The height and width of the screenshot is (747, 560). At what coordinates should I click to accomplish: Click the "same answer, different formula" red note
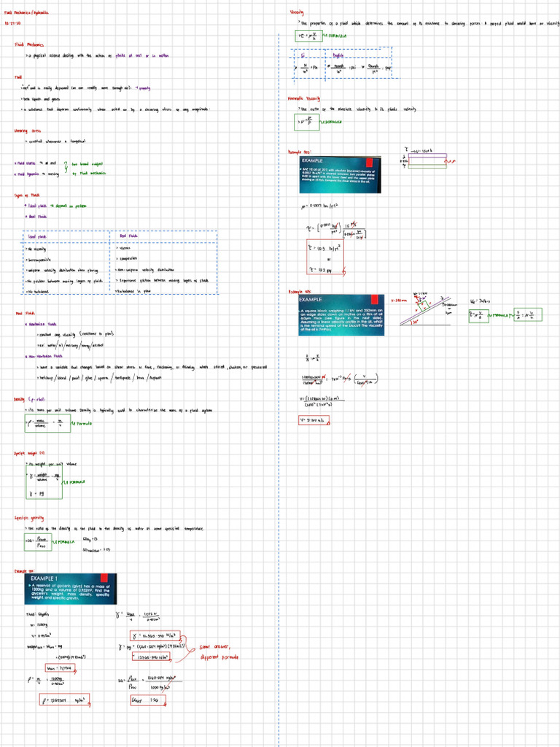219,651
